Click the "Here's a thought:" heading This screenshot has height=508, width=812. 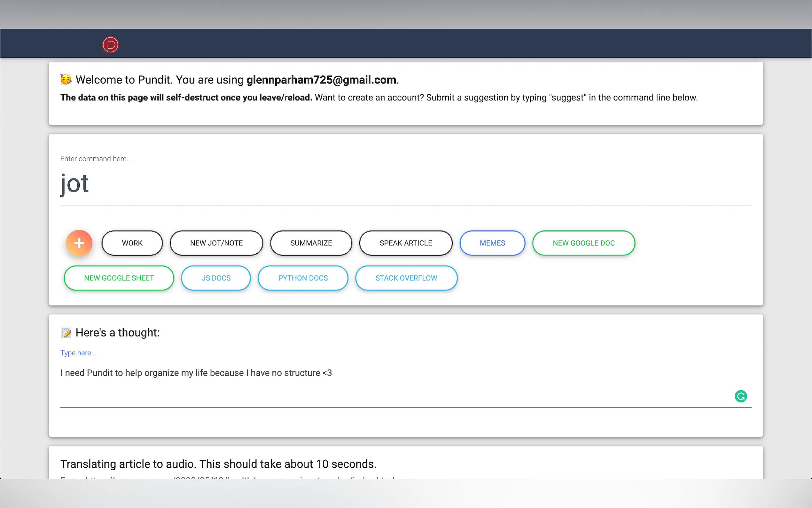118,332
